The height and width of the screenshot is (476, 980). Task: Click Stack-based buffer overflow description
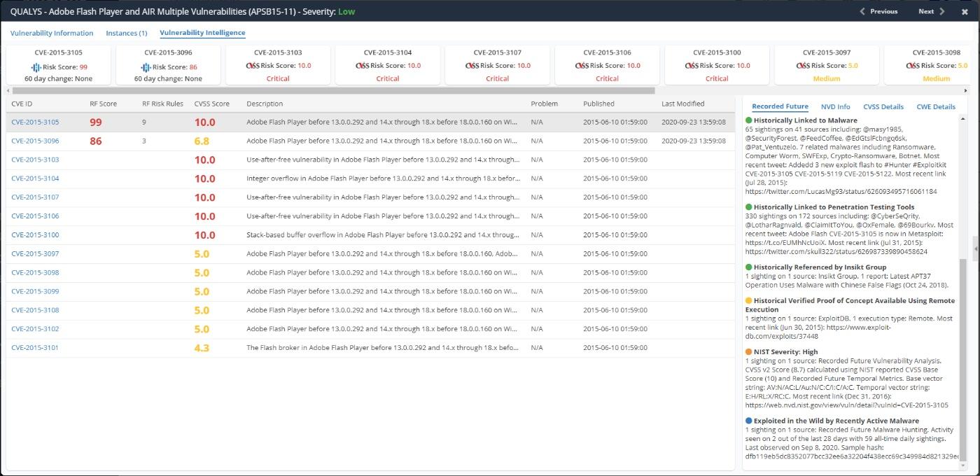382,235
